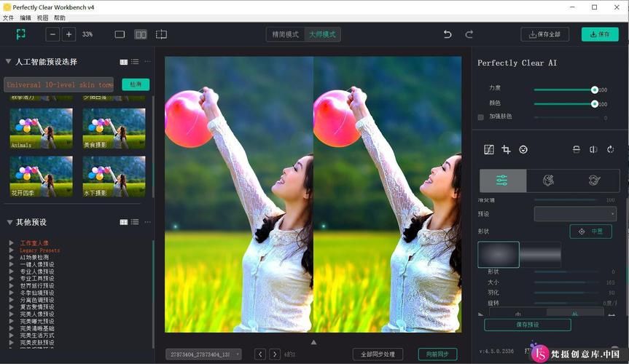Show 其他预设 as thumbnail grid
This screenshot has width=629, height=364.
[124, 222]
